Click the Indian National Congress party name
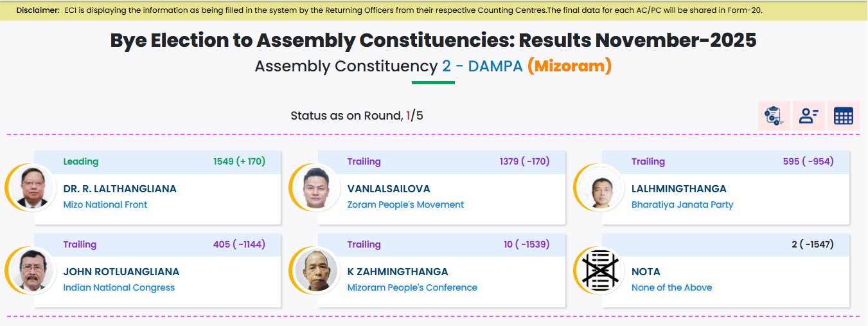The height and width of the screenshot is (326, 868). 119,287
